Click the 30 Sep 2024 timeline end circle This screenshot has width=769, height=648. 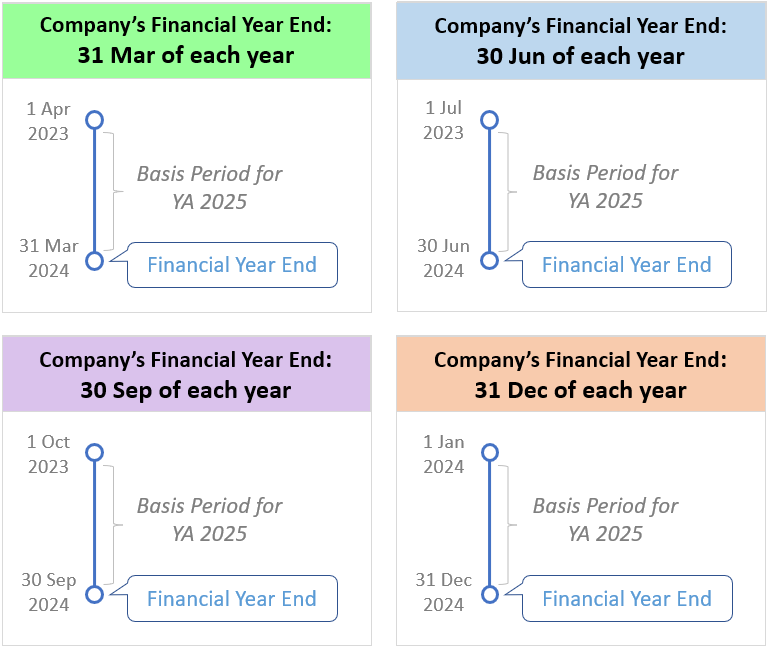click(x=94, y=595)
